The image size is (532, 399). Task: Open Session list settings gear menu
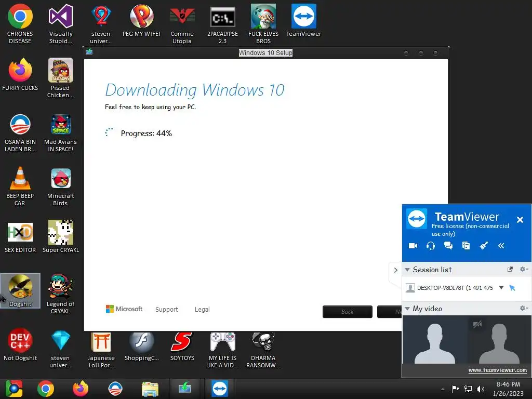pyautogui.click(x=524, y=269)
